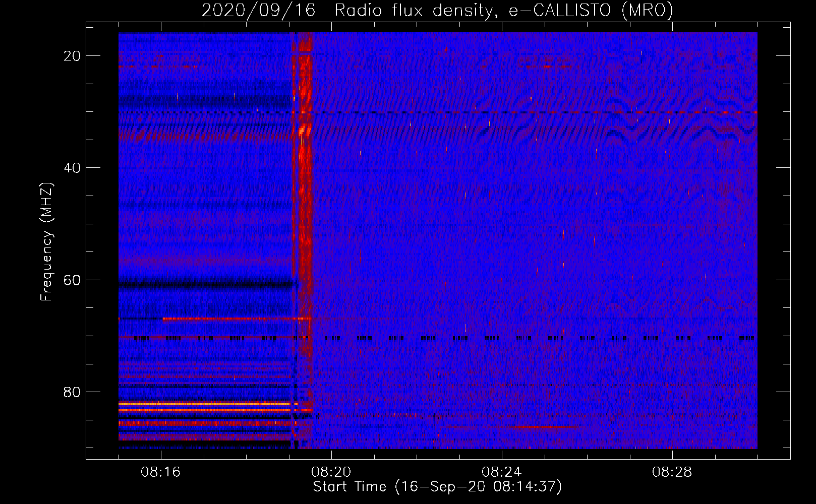Image resolution: width=816 pixels, height=504 pixels.
Task: Click the x-axis tick label '08:28'
Action: [672, 472]
